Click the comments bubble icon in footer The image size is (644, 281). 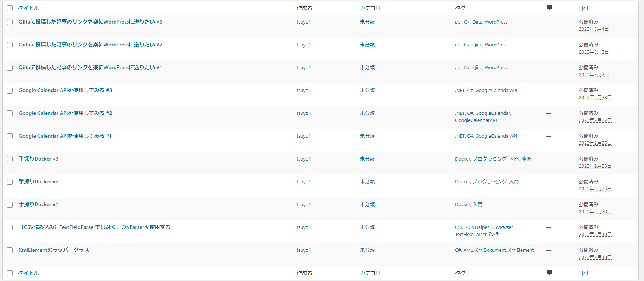(549, 273)
